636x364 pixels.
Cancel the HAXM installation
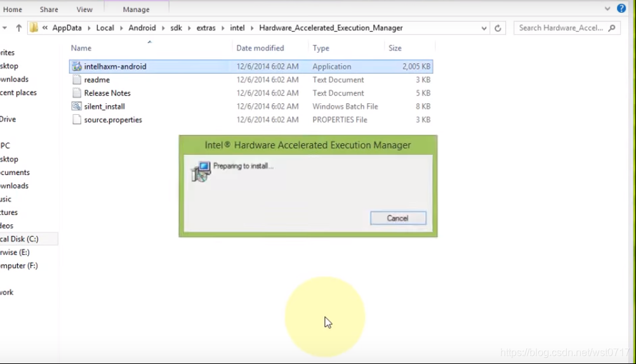pyautogui.click(x=398, y=218)
